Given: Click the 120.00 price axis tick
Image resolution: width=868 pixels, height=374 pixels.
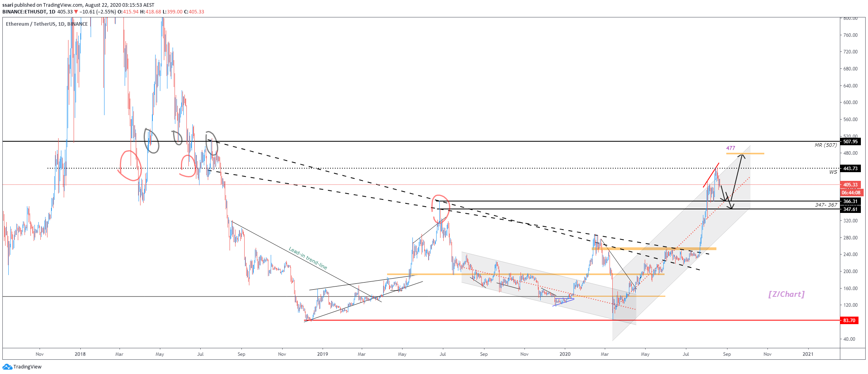Looking at the screenshot, I should (x=851, y=305).
